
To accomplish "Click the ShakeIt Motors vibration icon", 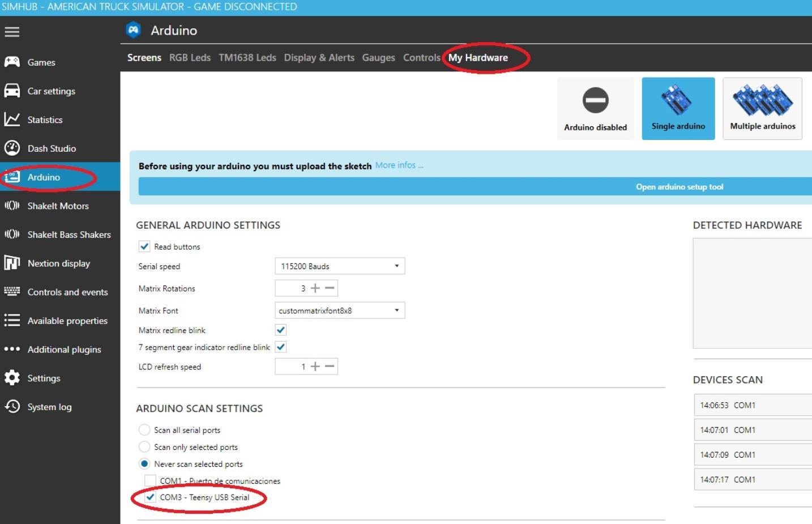I will coord(12,206).
